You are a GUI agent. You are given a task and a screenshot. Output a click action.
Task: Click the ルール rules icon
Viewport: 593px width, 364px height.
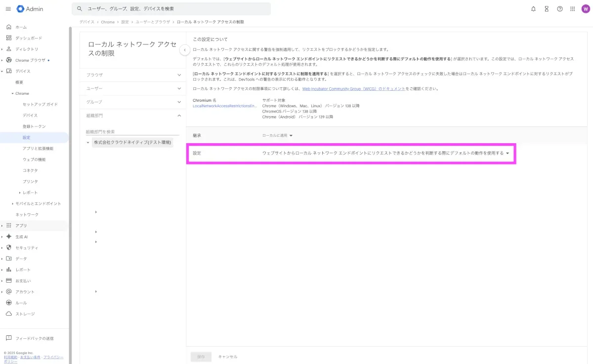pyautogui.click(x=9, y=303)
